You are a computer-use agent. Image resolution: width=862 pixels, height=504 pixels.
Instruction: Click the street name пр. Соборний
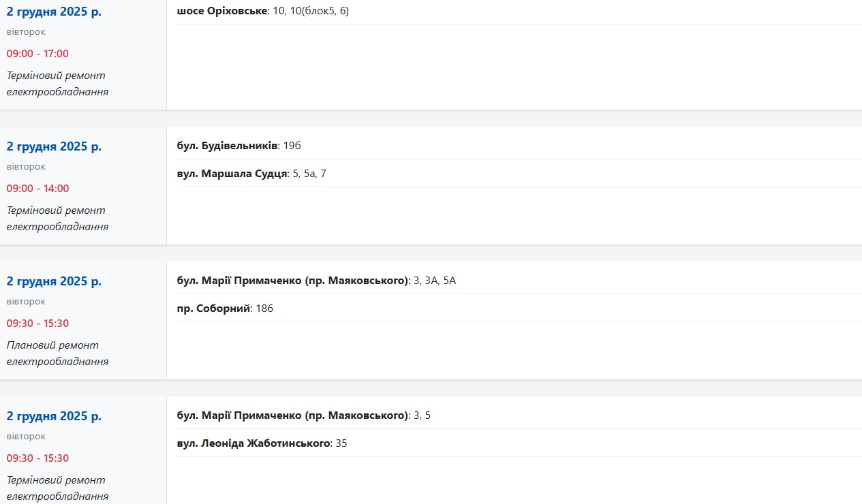(213, 309)
